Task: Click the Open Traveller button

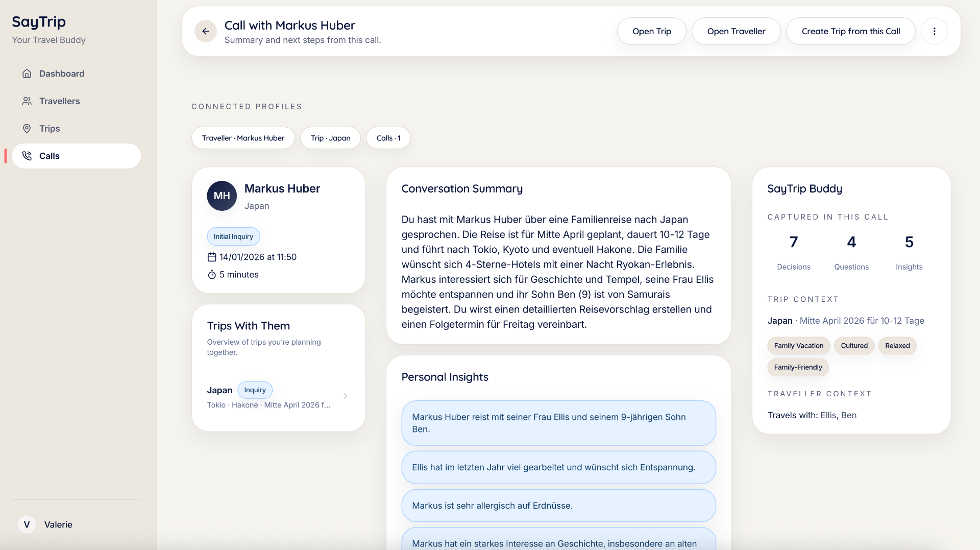Action: coord(736,31)
